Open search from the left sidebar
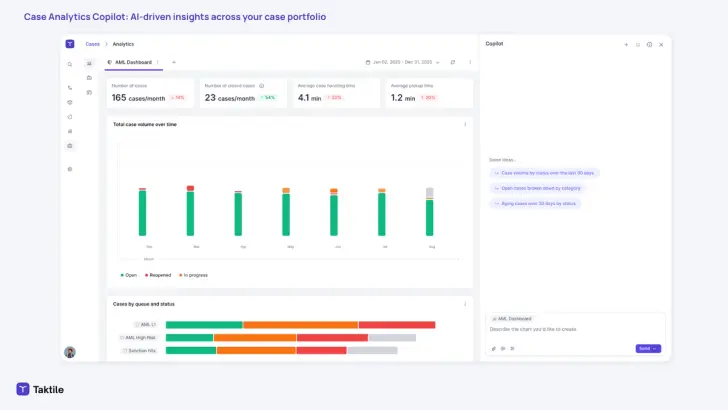728x410 pixels. [70, 65]
